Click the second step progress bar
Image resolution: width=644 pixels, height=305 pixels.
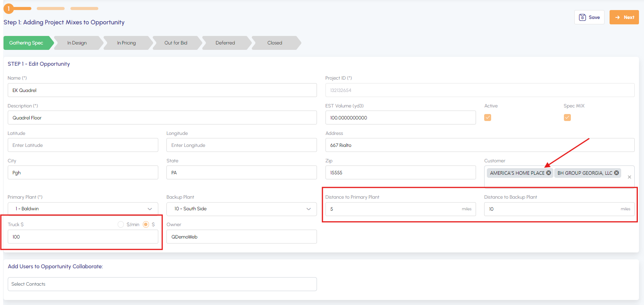51,9
